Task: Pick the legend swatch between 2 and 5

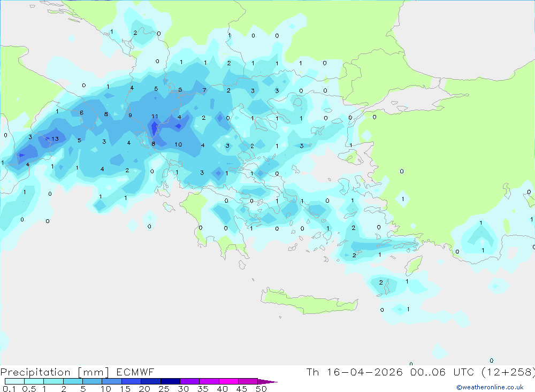Action: pyautogui.click(x=73, y=381)
